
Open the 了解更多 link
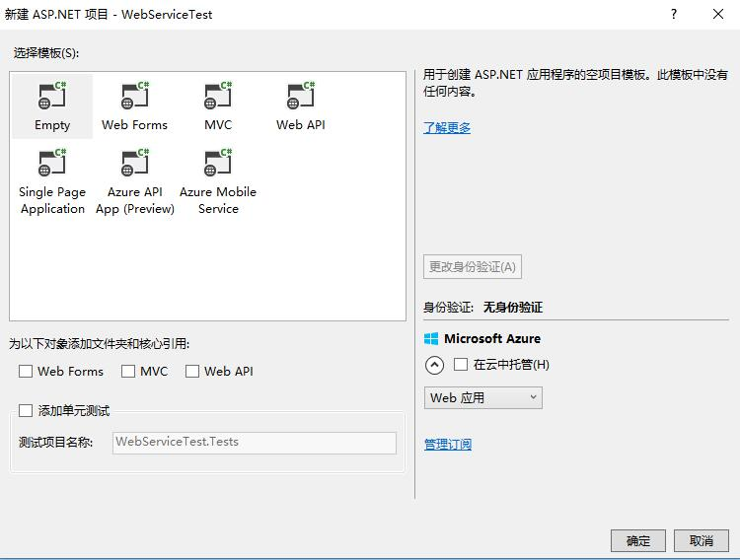tap(447, 128)
